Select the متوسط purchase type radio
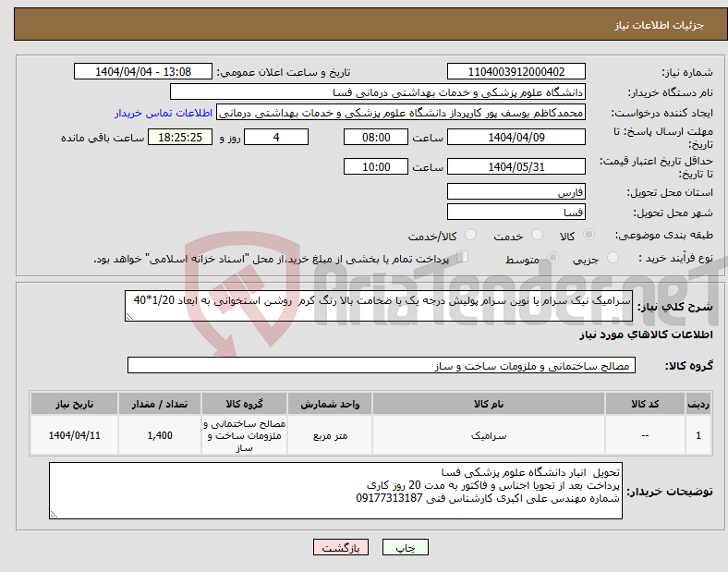Image resolution: width=728 pixels, height=572 pixels. tap(553, 257)
